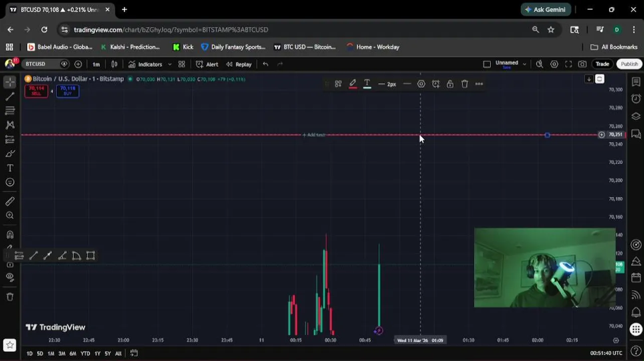Click the plus icon beside 70,251 price
Image resolution: width=644 pixels, height=361 pixels.
tap(601, 134)
